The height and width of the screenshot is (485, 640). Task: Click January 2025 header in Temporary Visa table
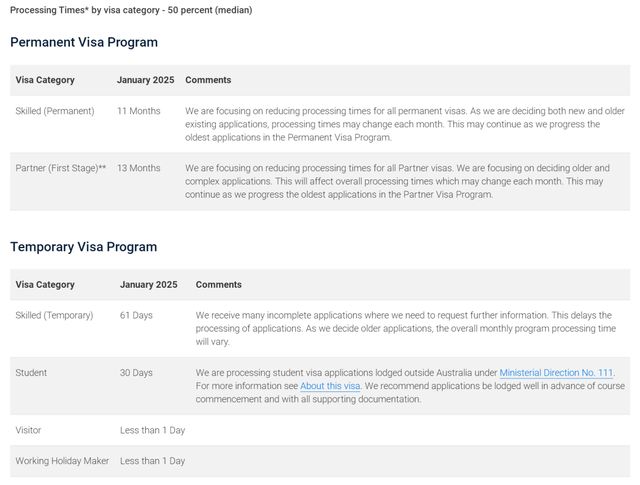148,285
